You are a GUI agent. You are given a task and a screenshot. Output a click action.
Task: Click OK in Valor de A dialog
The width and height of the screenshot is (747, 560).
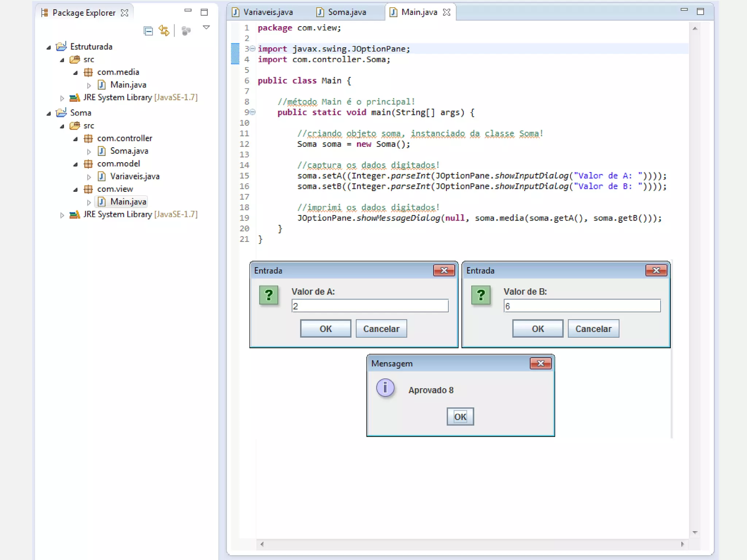[325, 328]
